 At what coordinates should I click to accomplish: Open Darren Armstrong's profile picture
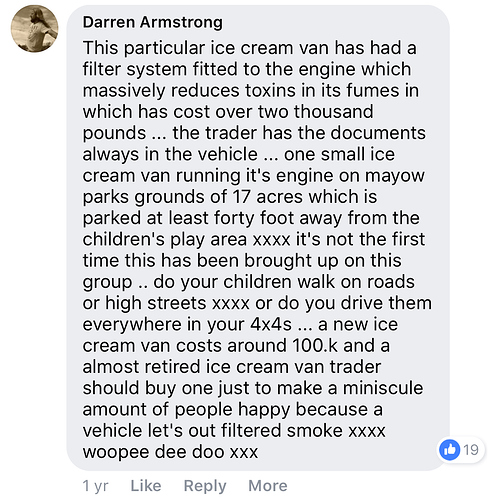point(35,29)
